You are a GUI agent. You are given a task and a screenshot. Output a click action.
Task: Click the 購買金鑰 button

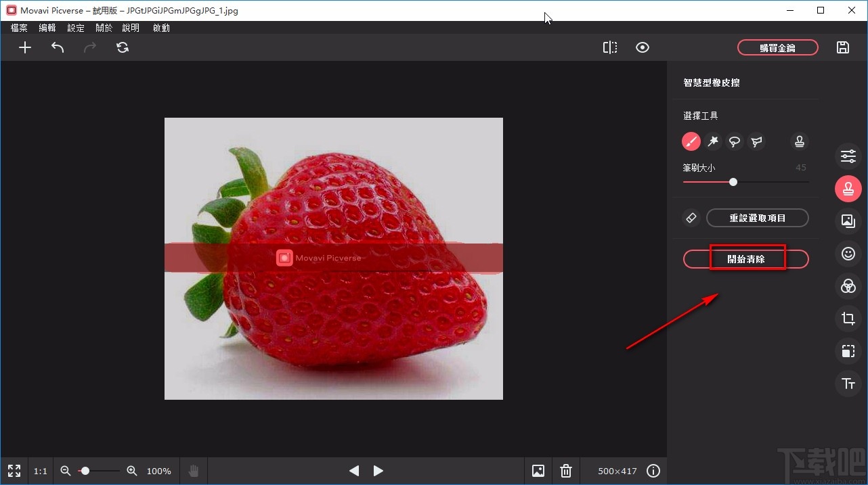point(777,47)
